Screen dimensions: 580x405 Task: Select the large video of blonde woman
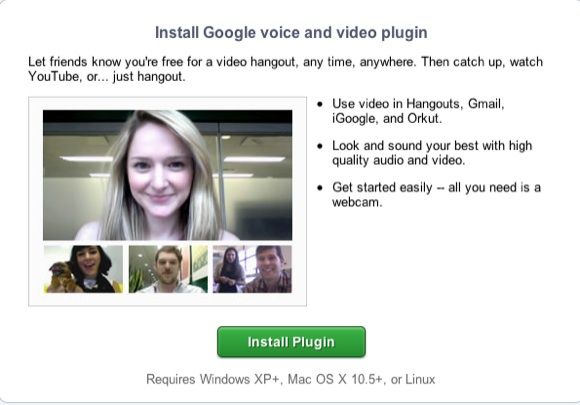[x=168, y=175]
